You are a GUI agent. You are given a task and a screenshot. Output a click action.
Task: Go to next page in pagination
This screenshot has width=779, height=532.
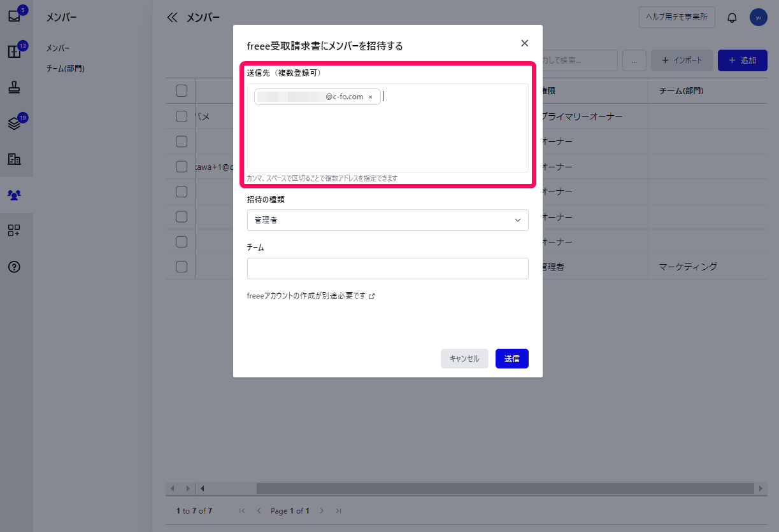coord(322,510)
